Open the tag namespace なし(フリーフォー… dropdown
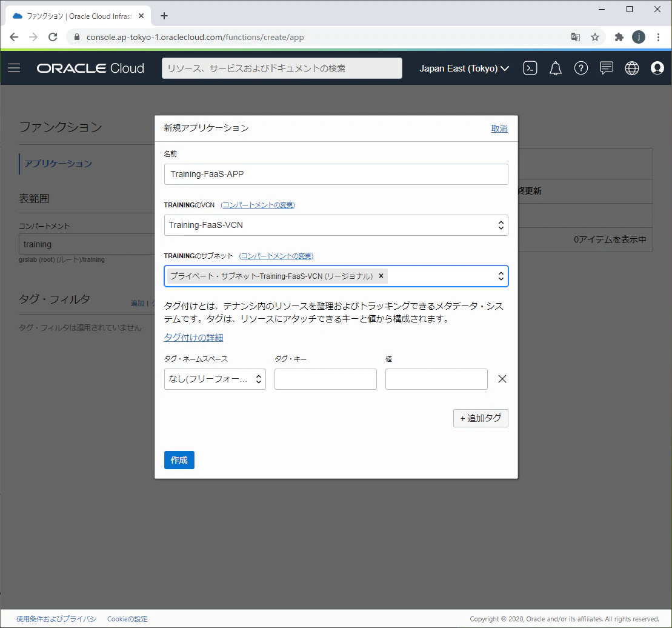The width and height of the screenshot is (672, 628). click(215, 379)
